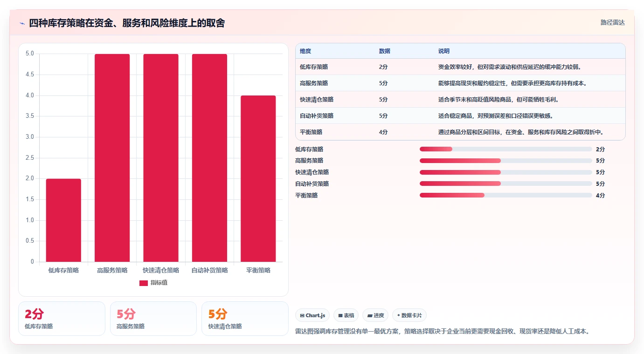
Task: Click the 平衡策略 progress bar
Action: 506,195
